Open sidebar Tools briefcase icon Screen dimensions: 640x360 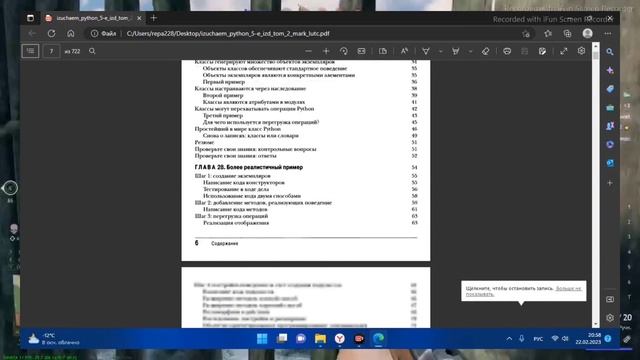click(x=610, y=108)
